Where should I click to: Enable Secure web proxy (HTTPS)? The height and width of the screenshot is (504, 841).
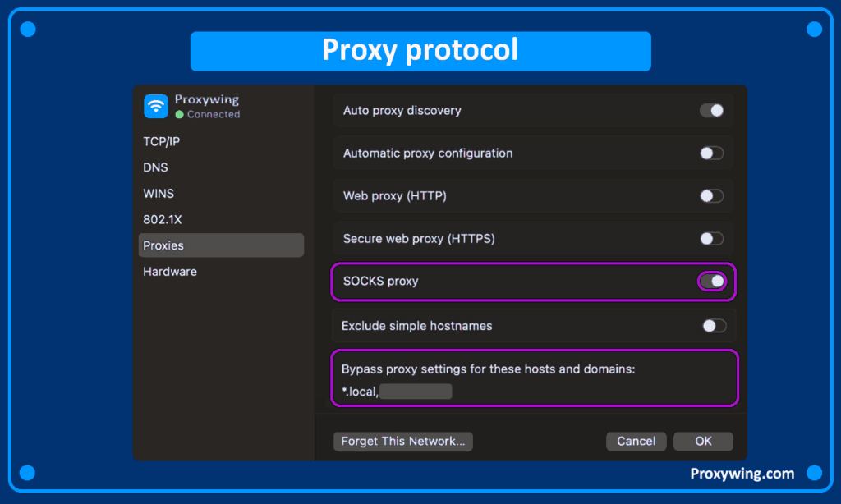point(711,239)
